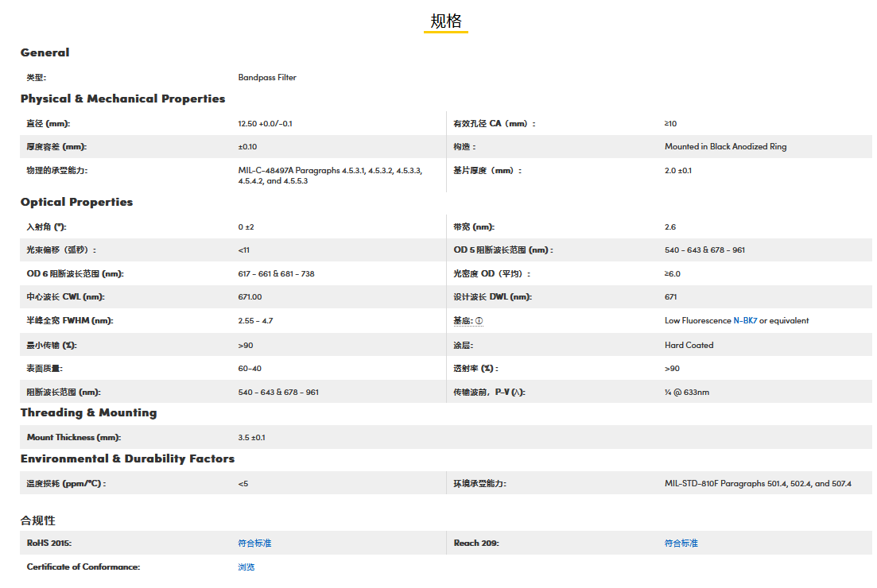Select the Physical & Mechanical Properties heading

pos(122,99)
